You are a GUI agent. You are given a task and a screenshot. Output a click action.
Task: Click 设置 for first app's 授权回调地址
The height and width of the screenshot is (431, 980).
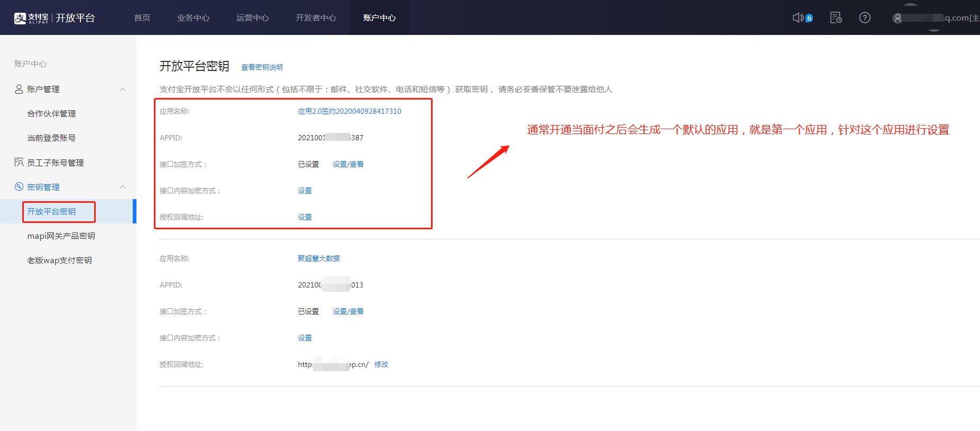click(305, 217)
